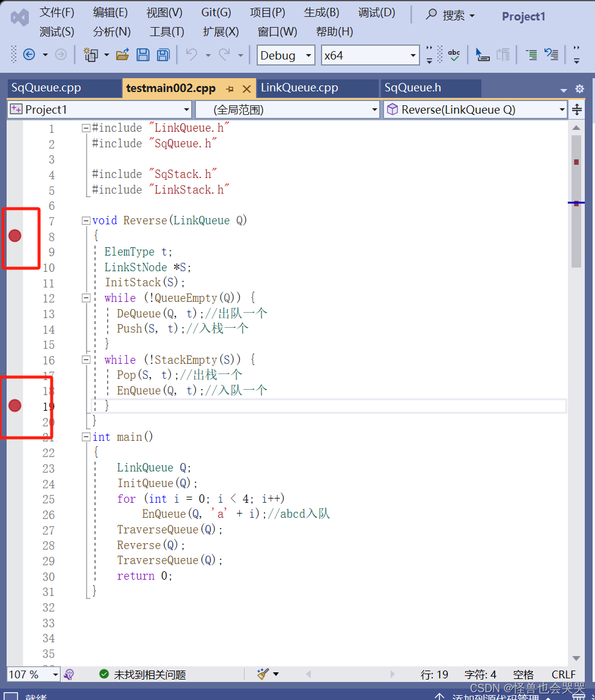
Task: Open the 分析(N) menu
Action: (x=112, y=32)
